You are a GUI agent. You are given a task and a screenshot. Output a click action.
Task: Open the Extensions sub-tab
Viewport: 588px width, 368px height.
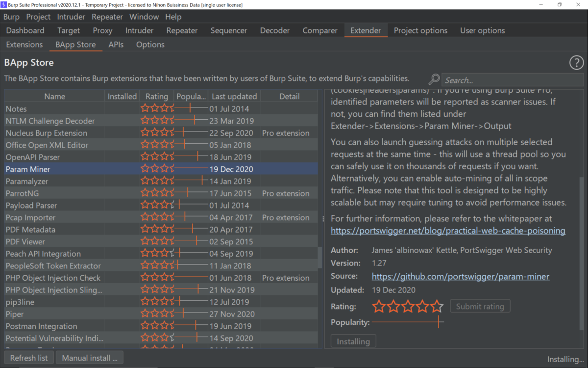point(24,45)
